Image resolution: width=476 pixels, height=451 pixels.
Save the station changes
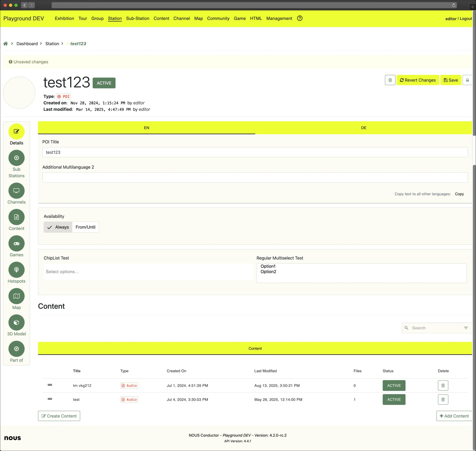(451, 80)
